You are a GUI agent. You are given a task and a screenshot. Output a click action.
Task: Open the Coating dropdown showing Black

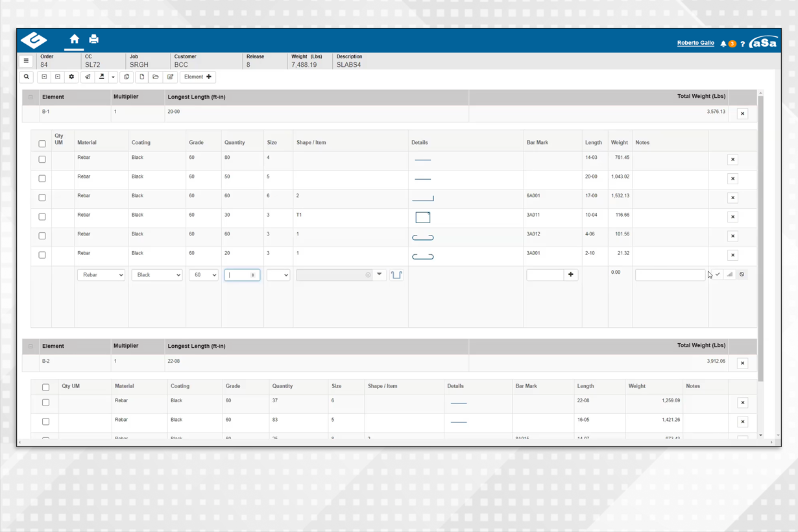click(x=156, y=274)
